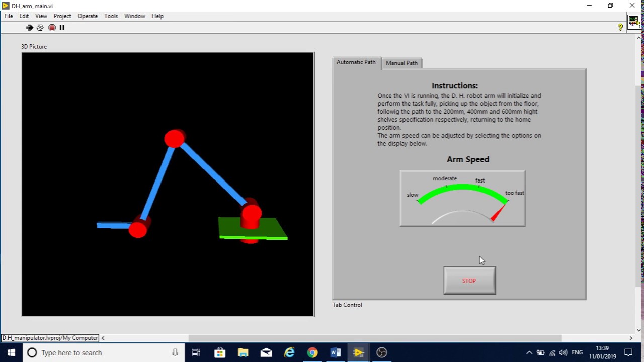Open Google Chrome from the taskbar
This screenshot has width=644, height=362.
coord(312,353)
